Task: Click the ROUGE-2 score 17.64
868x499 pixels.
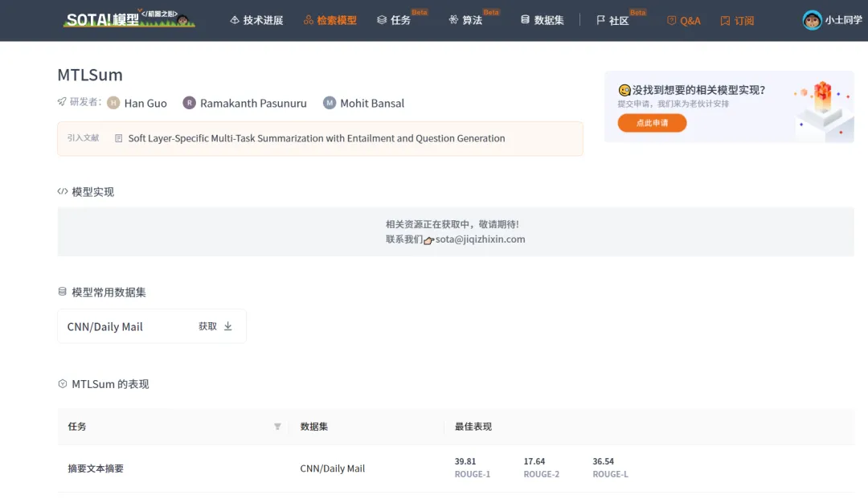Action: 534,461
